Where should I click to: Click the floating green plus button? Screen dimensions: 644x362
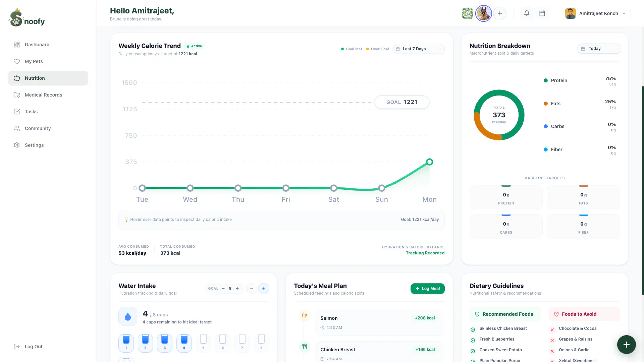[x=626, y=345]
